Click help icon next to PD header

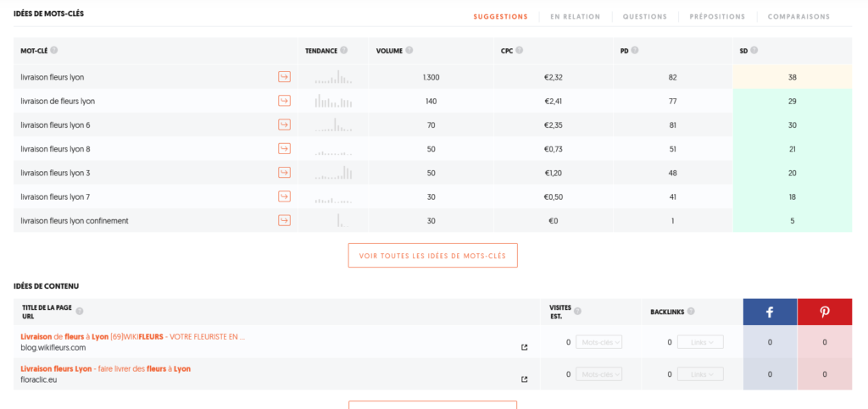tap(634, 50)
